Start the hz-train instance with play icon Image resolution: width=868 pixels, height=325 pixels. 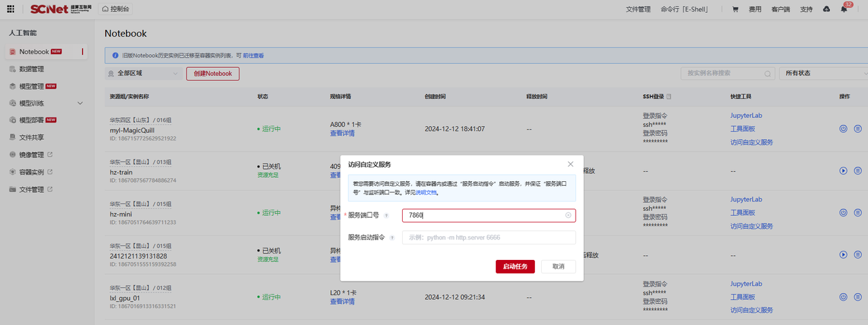click(x=844, y=170)
